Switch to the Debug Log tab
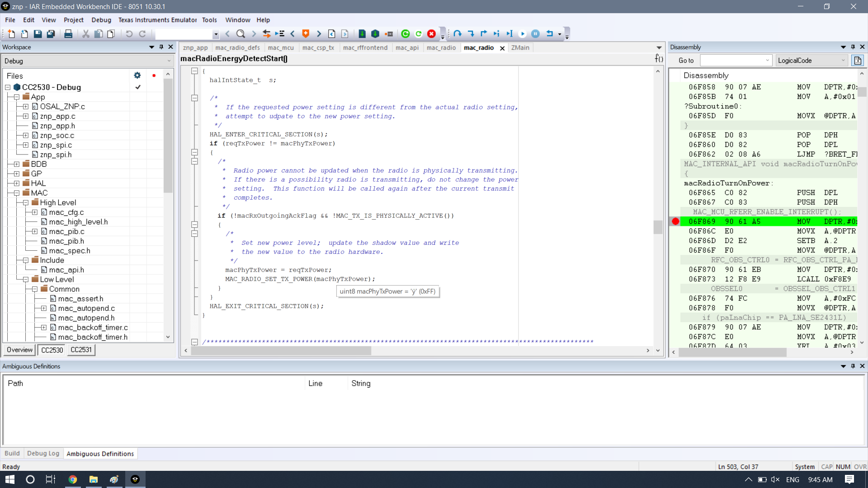The height and width of the screenshot is (488, 868). click(43, 453)
